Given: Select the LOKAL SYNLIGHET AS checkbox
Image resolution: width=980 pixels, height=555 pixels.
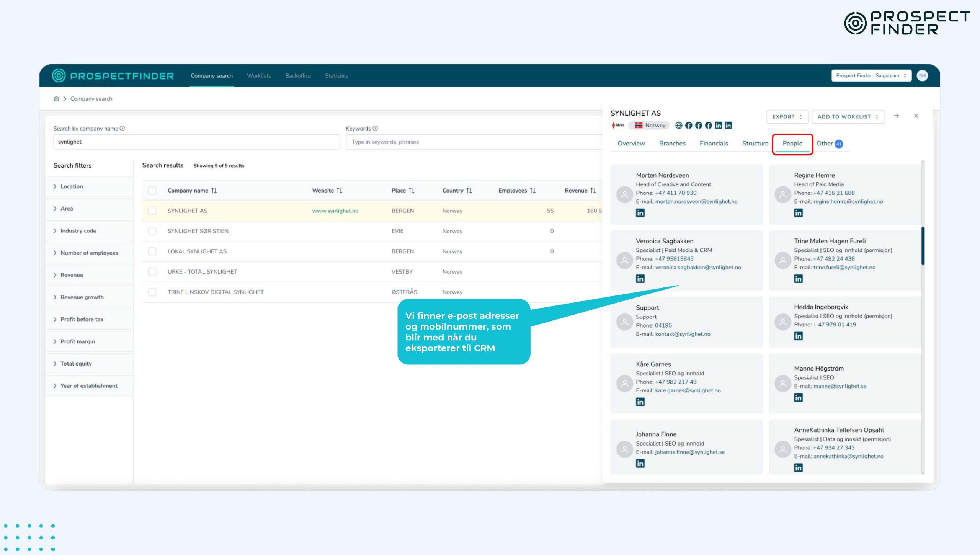Looking at the screenshot, I should (x=152, y=251).
